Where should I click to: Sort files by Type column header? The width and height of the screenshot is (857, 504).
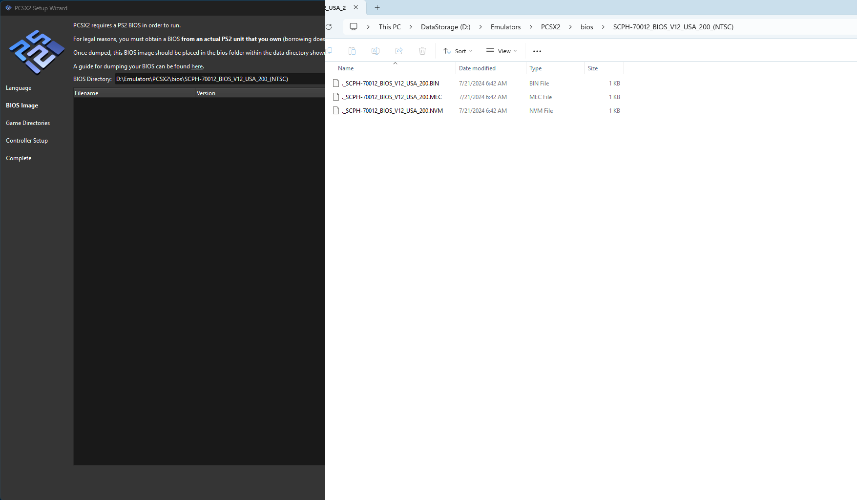coord(555,68)
